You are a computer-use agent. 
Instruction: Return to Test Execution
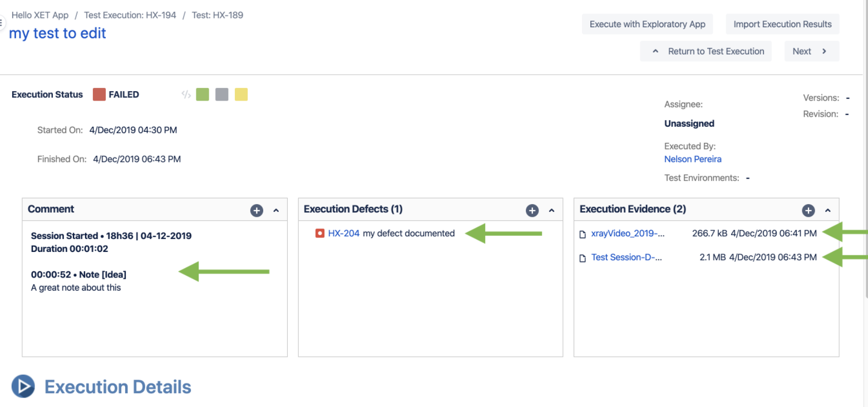coord(706,51)
